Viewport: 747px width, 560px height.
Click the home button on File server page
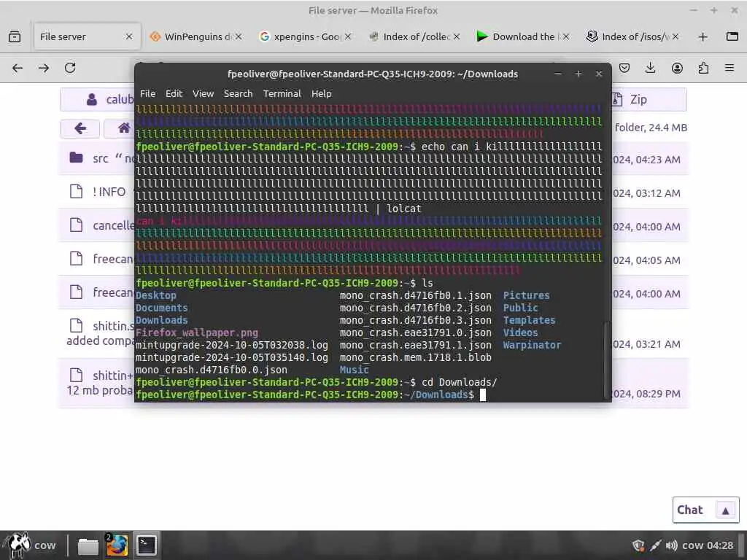click(x=123, y=128)
